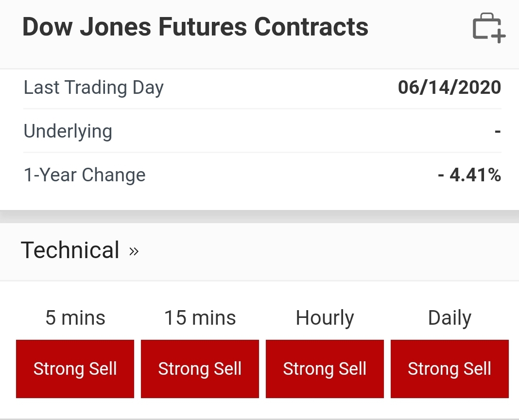Click Strong Sell under 5 mins
The width and height of the screenshot is (519, 420).
pos(75,368)
